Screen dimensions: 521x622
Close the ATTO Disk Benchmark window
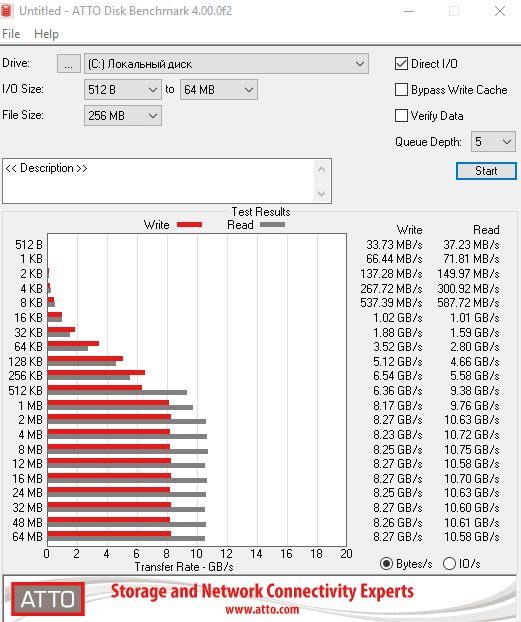(500, 11)
